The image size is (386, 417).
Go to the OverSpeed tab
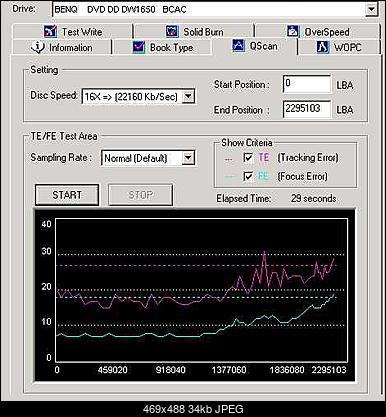[318, 32]
